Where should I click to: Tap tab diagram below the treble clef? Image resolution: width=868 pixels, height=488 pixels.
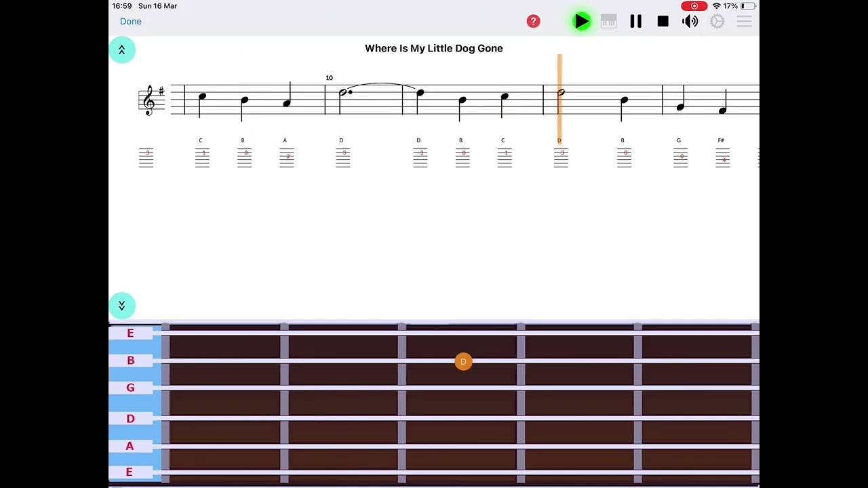click(146, 157)
